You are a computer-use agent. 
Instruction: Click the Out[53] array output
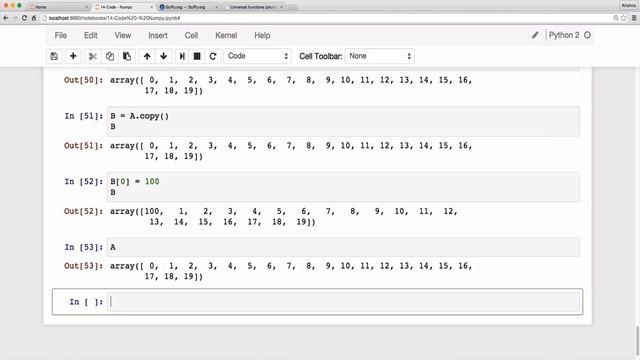coord(291,271)
